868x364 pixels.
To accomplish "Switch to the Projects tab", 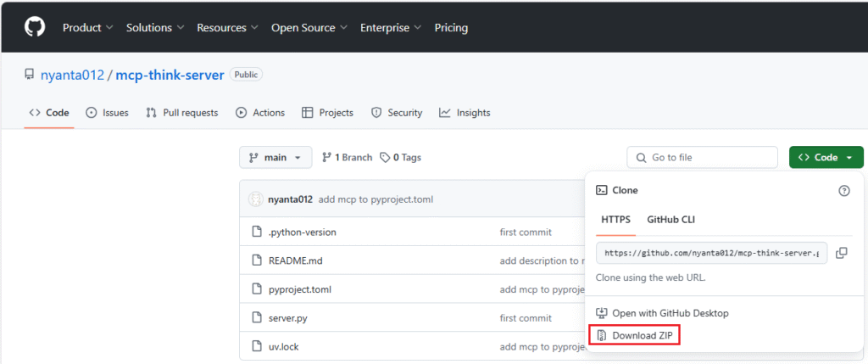I will click(327, 113).
